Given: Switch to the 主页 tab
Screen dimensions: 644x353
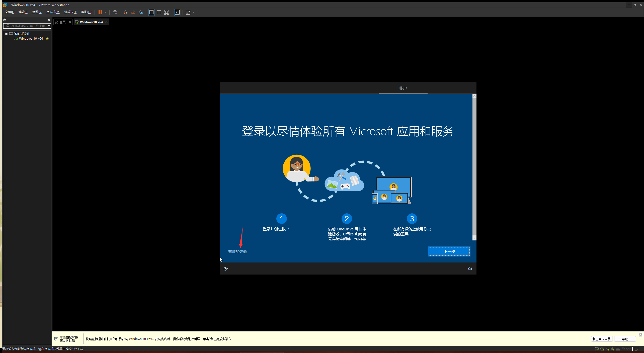Looking at the screenshot, I should click(62, 22).
